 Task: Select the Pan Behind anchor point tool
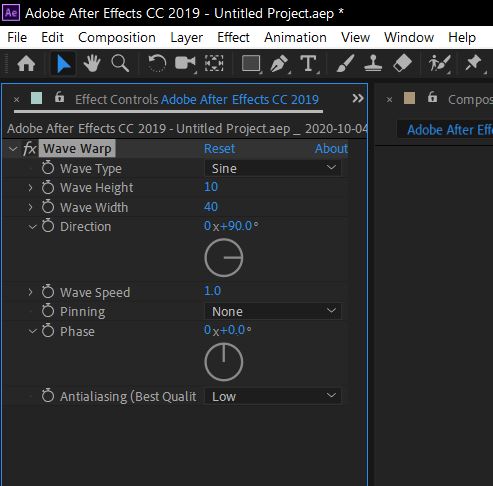coord(214,63)
